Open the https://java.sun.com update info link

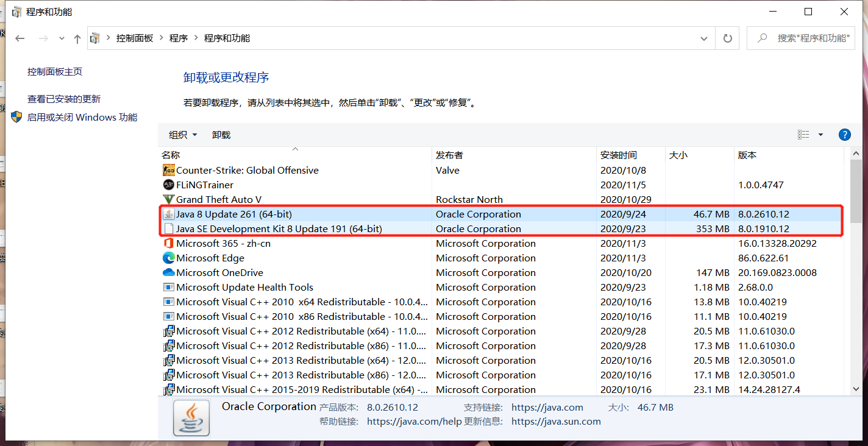point(556,422)
